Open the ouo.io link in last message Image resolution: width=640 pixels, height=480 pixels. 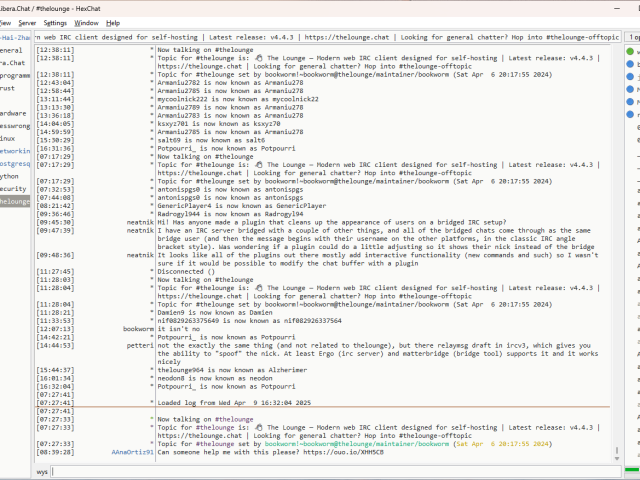point(326,452)
